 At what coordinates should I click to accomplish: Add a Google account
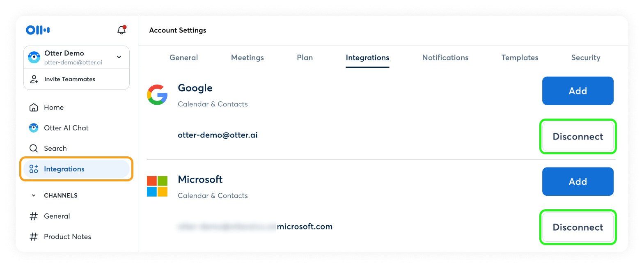pyautogui.click(x=578, y=91)
